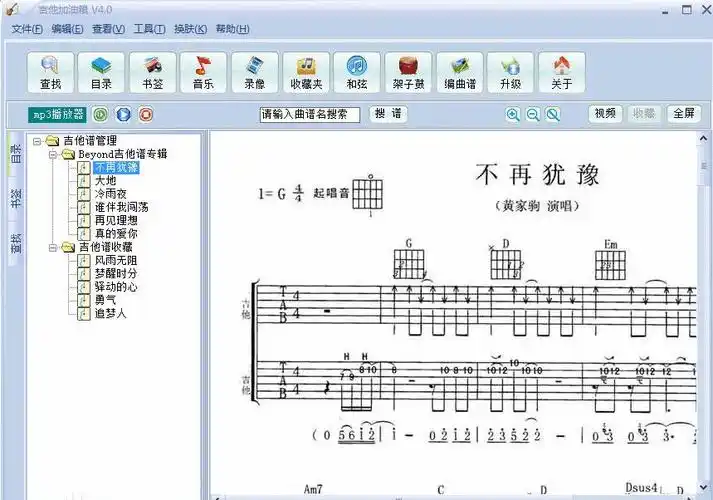Select the 追梦人 score in the tree
Image resolution: width=713 pixels, height=500 pixels.
tap(110, 314)
